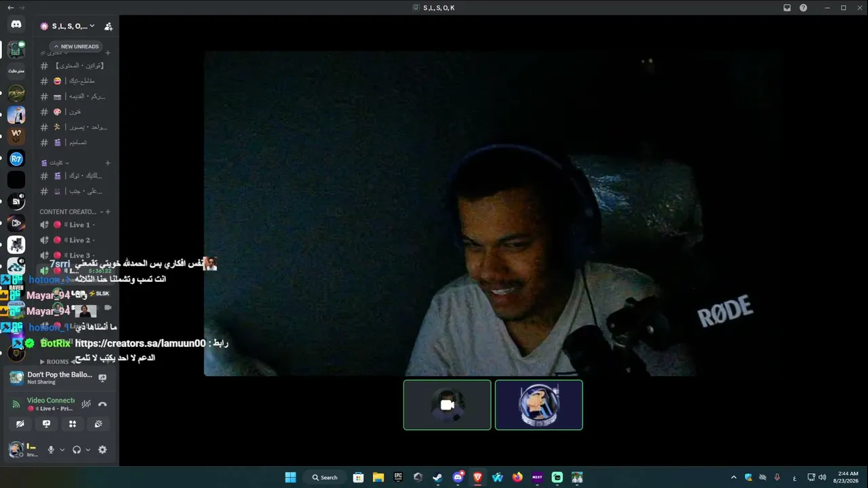
Task: Open the laughing-emoji text channel
Action: click(73, 81)
